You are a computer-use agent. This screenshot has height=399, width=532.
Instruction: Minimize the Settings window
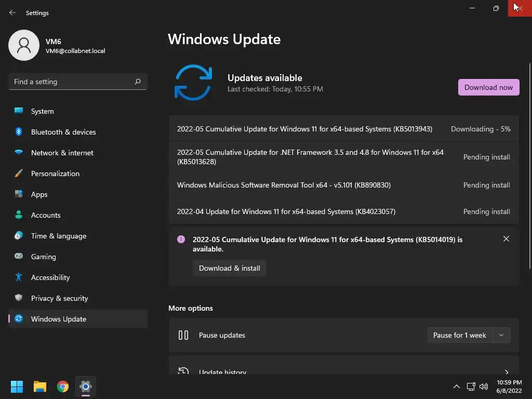[x=472, y=8]
